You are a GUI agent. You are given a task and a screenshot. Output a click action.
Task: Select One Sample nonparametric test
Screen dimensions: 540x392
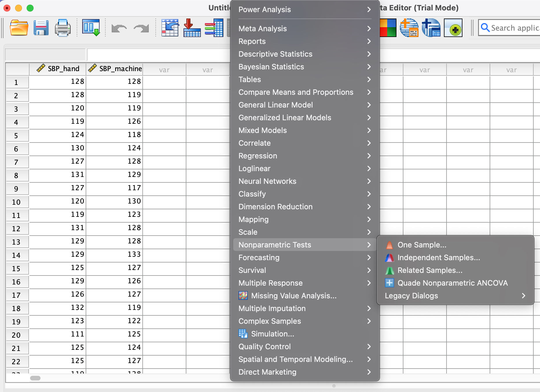(422, 245)
